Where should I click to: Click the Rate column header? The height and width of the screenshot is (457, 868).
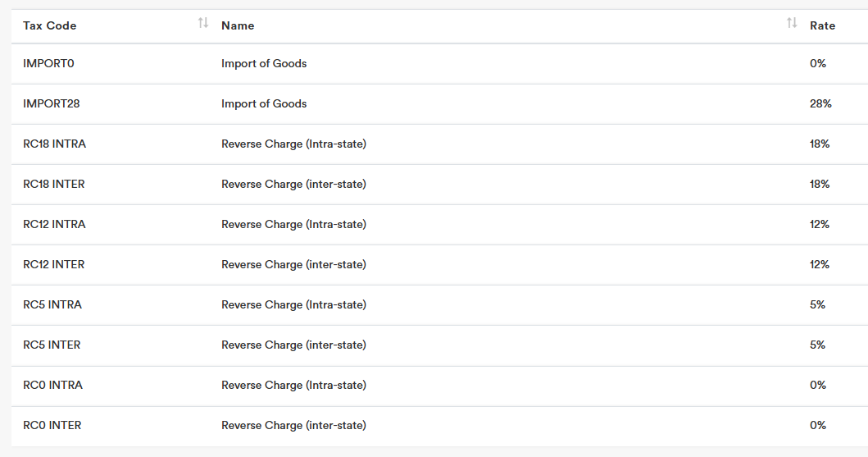pyautogui.click(x=822, y=25)
